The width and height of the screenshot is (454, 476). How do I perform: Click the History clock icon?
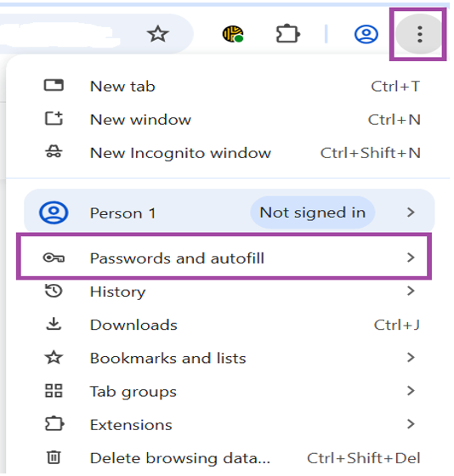pos(54,291)
